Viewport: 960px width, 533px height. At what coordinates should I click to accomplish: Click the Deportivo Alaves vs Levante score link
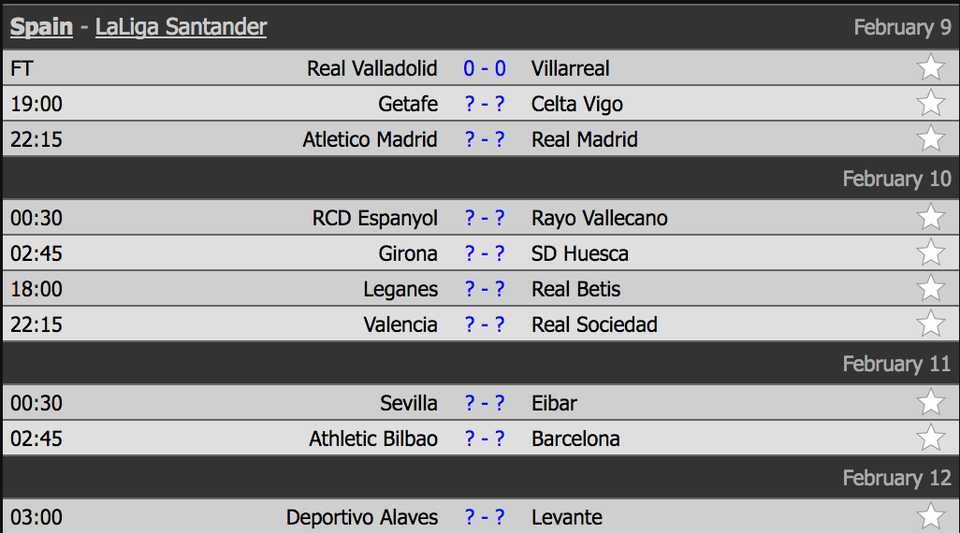tap(484, 517)
